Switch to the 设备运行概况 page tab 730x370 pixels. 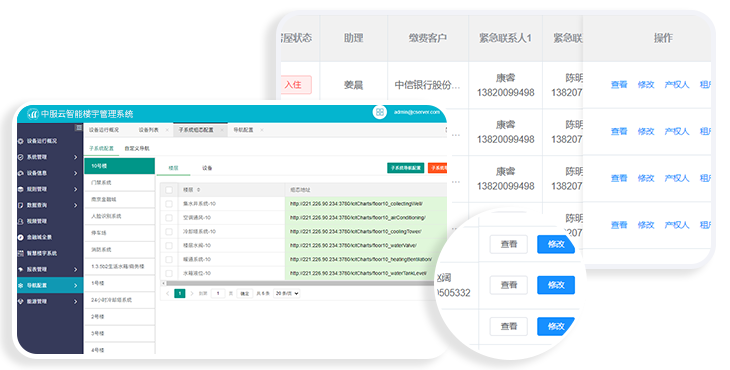coord(104,130)
